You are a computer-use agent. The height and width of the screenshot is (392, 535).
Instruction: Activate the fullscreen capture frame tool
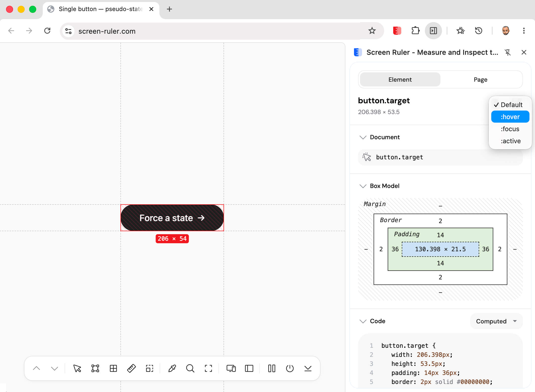click(208, 368)
